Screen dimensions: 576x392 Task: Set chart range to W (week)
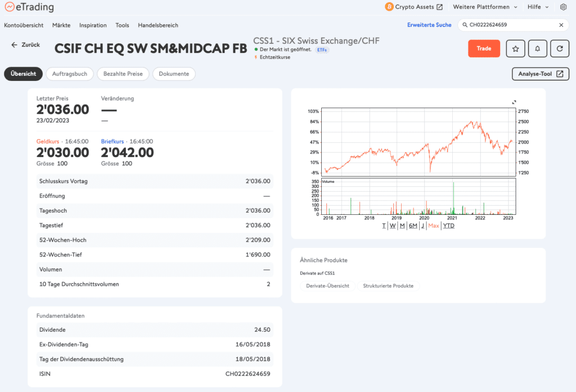[393, 226]
